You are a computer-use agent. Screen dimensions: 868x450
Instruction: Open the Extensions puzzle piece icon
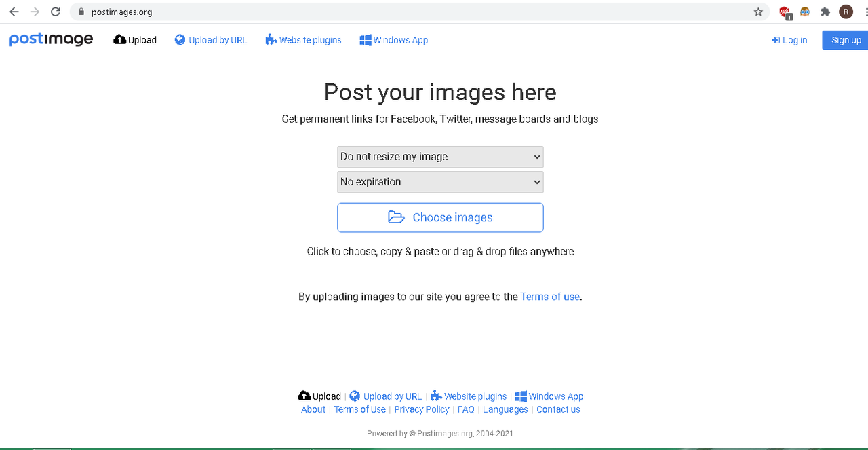point(825,12)
